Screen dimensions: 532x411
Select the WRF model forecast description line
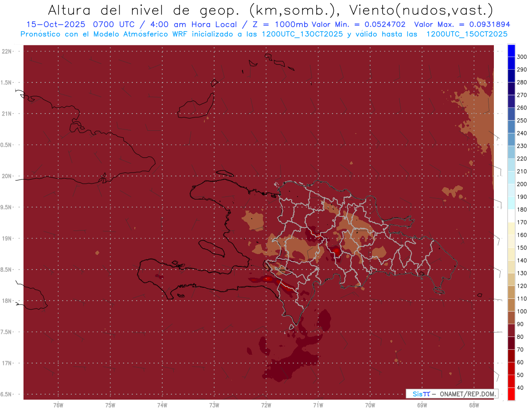[x=264, y=34]
